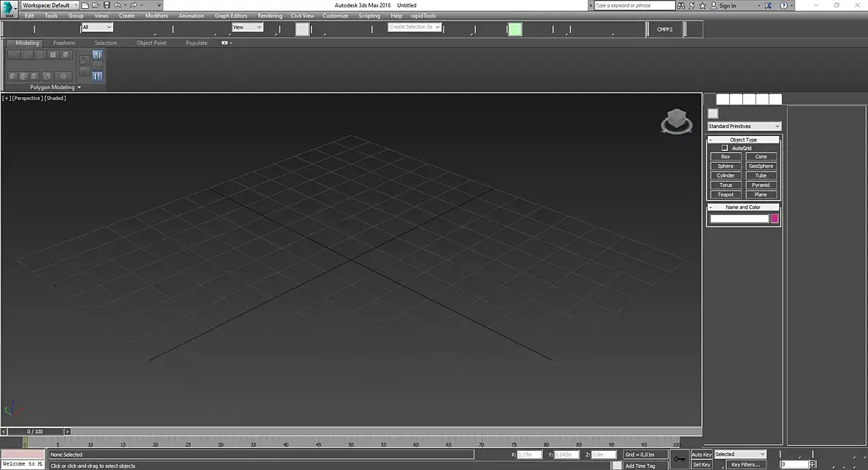Open the Modifiers menu
The width and height of the screenshot is (868, 470).
click(156, 15)
